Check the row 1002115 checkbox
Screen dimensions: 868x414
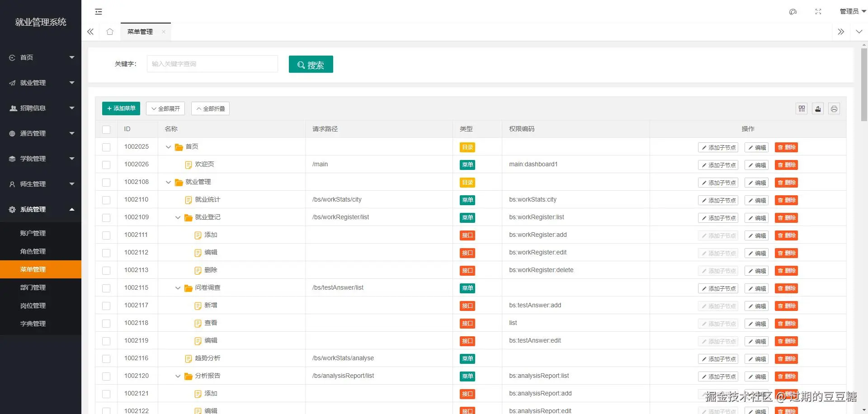coord(106,288)
